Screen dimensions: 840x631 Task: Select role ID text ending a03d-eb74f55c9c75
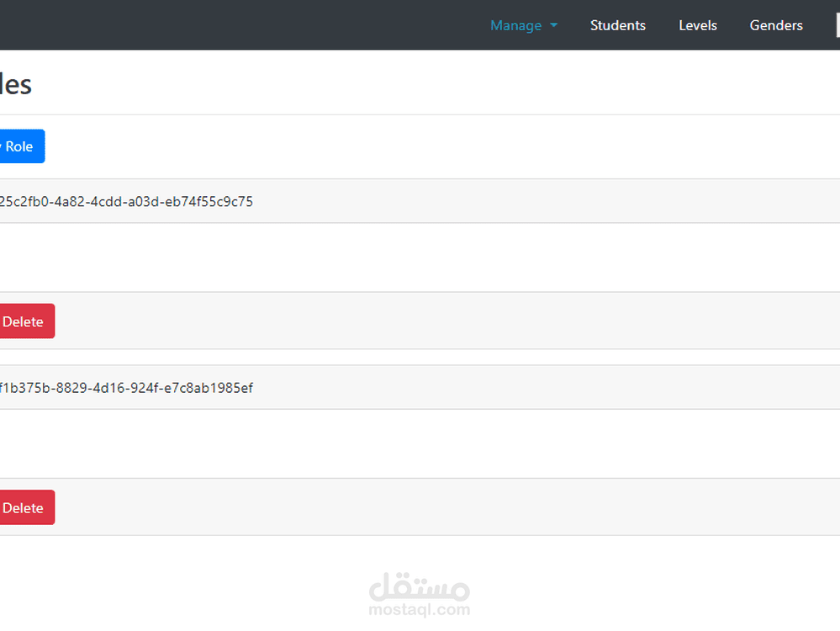(x=126, y=202)
